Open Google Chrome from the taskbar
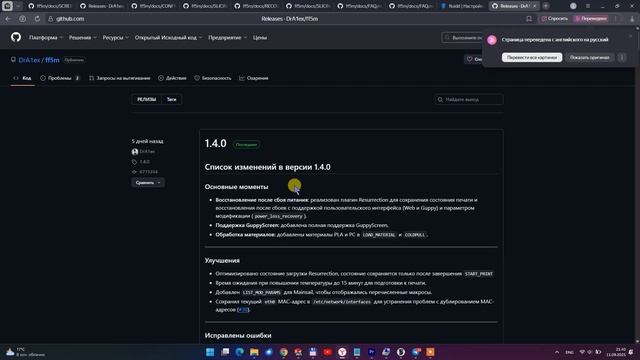This screenshot has height=360, width=640. [x=284, y=352]
